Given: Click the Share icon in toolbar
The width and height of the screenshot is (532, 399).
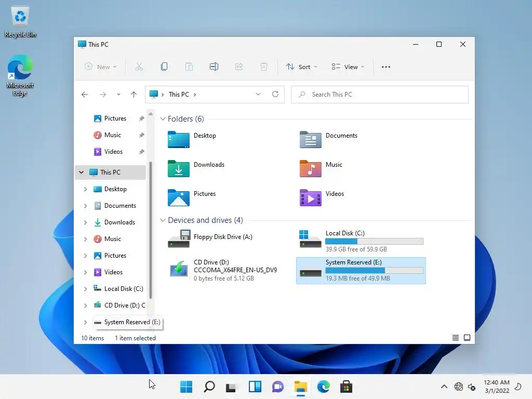Looking at the screenshot, I should [239, 67].
